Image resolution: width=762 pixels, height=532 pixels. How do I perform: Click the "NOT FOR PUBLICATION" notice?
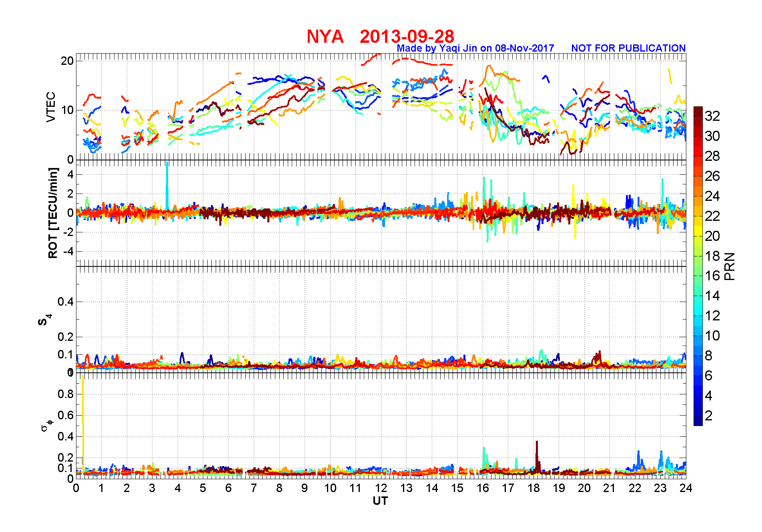coord(628,48)
